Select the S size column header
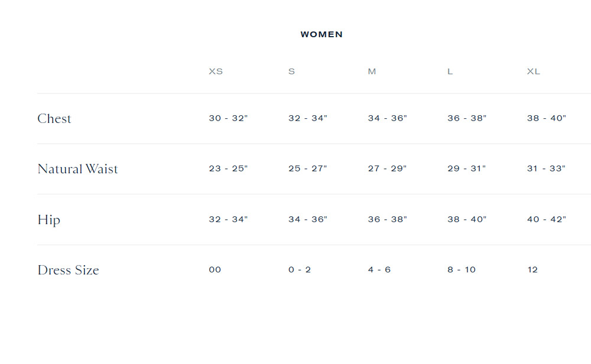The width and height of the screenshot is (591, 364). coord(292,71)
